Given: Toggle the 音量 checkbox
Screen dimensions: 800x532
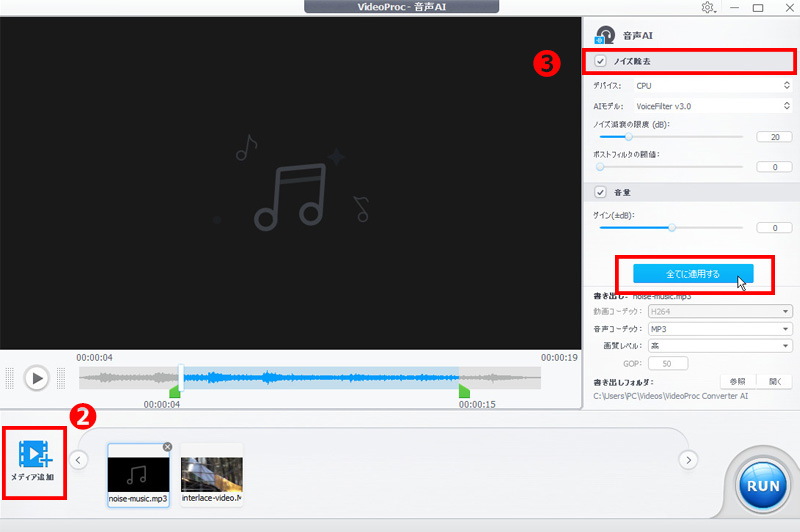Looking at the screenshot, I should coord(600,192).
